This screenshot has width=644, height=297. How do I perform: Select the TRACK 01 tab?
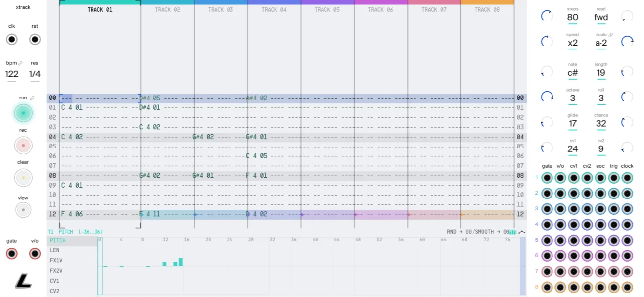pyautogui.click(x=100, y=10)
